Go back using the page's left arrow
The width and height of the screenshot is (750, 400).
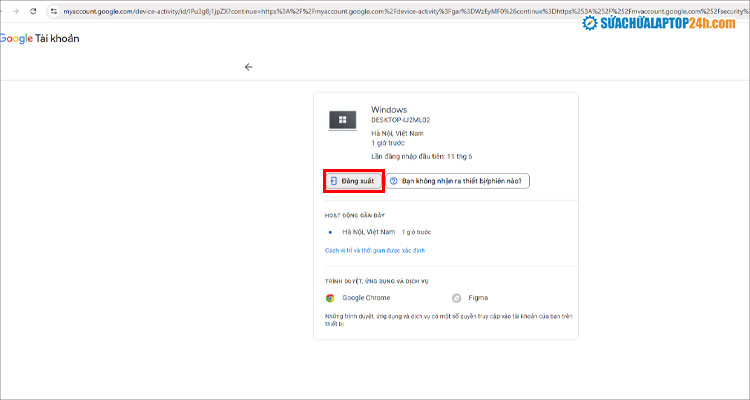click(248, 67)
